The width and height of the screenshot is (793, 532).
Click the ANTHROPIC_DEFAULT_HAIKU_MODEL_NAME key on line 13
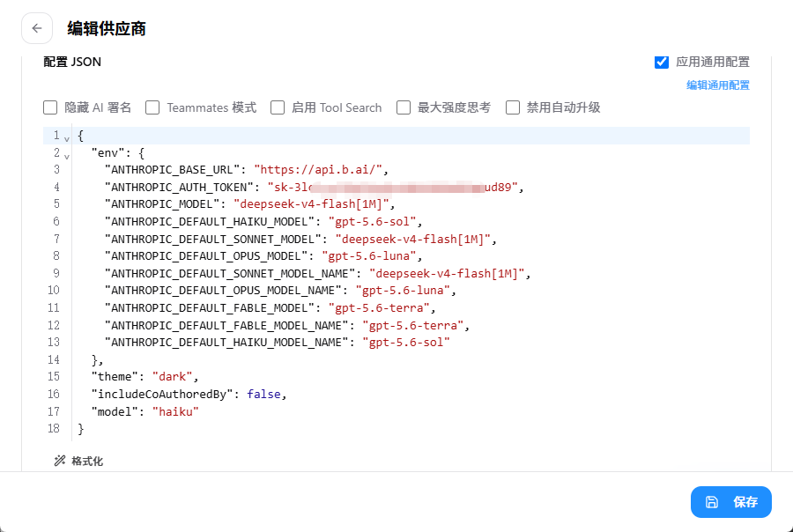click(226, 343)
